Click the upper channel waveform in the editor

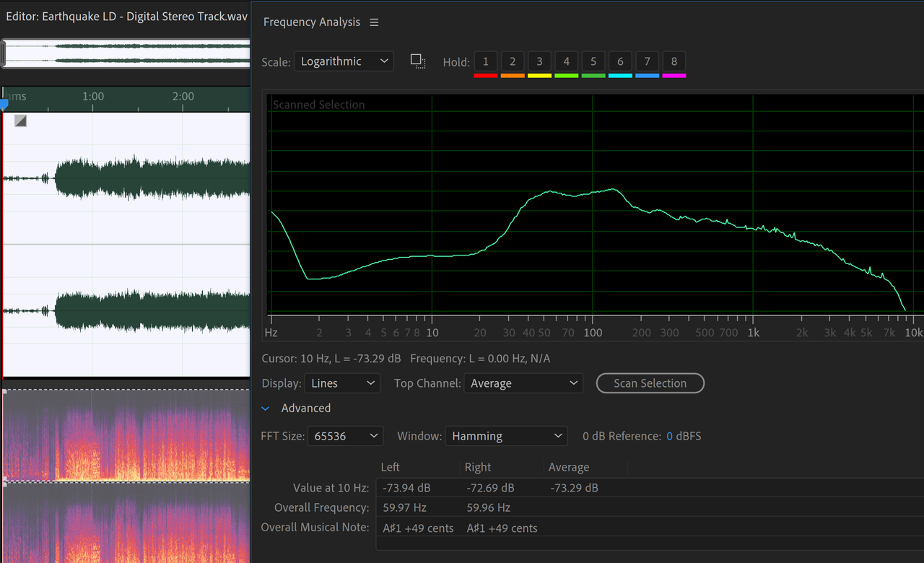[126, 178]
